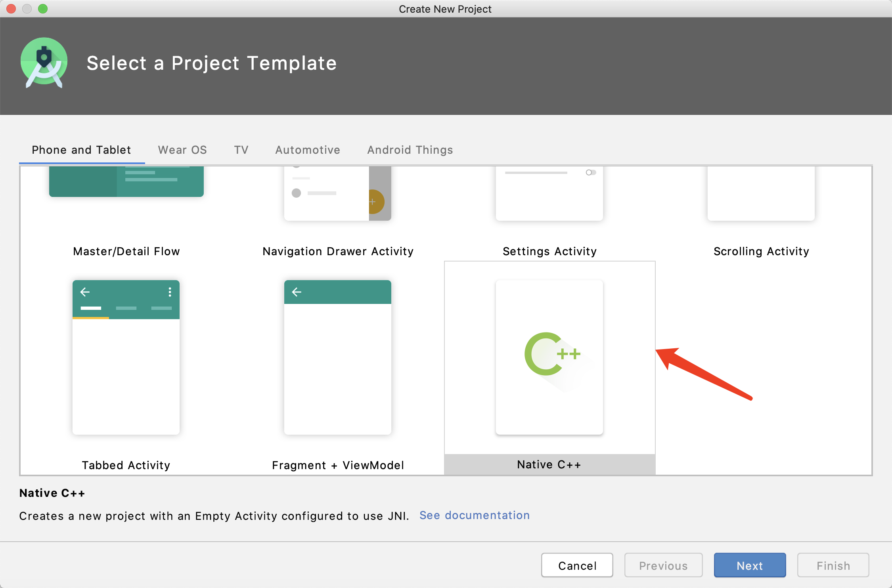This screenshot has width=892, height=588.
Task: Switch to the Android Things tab
Action: 410,150
